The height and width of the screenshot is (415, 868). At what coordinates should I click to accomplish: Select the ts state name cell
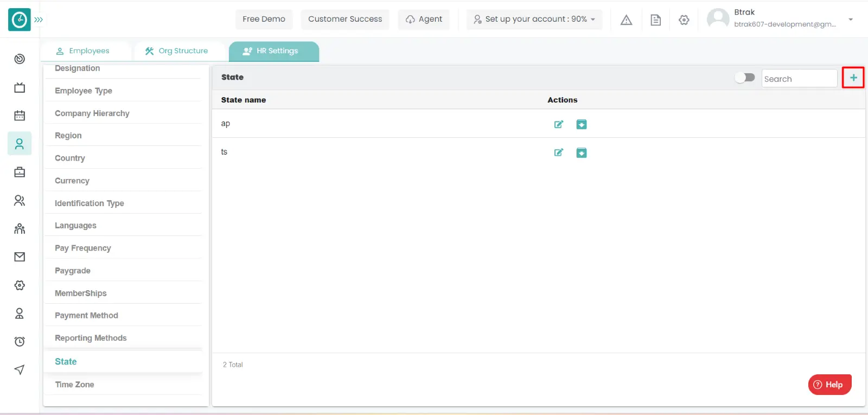click(x=224, y=152)
